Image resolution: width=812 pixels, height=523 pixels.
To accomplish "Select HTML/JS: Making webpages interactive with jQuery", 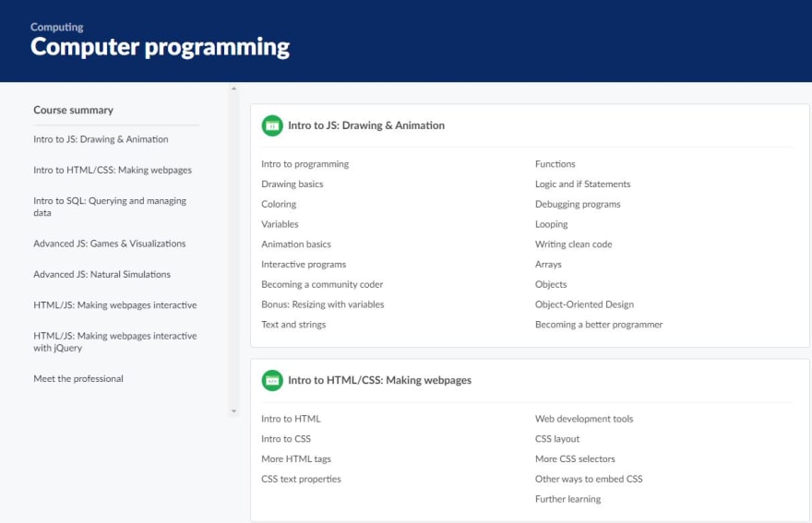I will (115, 342).
